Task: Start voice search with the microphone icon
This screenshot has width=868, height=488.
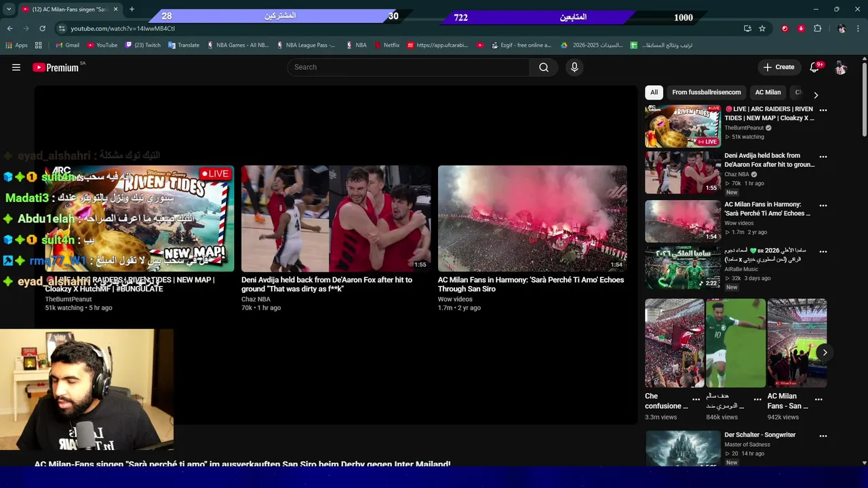Action: click(x=574, y=67)
